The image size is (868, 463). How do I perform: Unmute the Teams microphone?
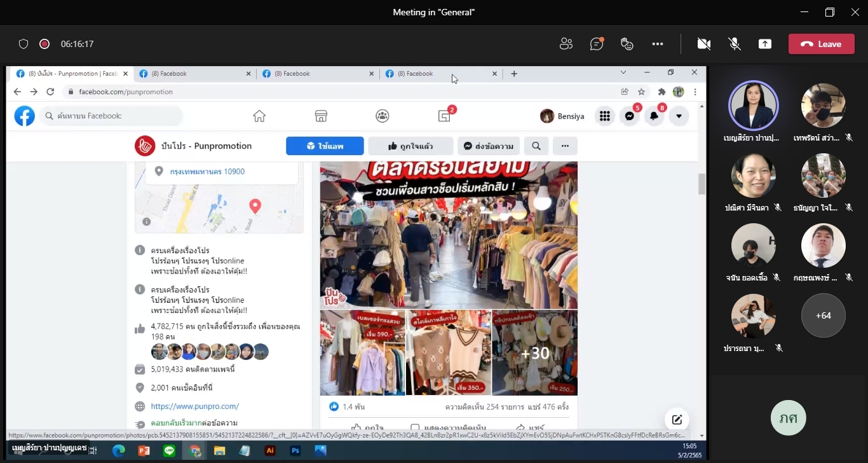[735, 44]
